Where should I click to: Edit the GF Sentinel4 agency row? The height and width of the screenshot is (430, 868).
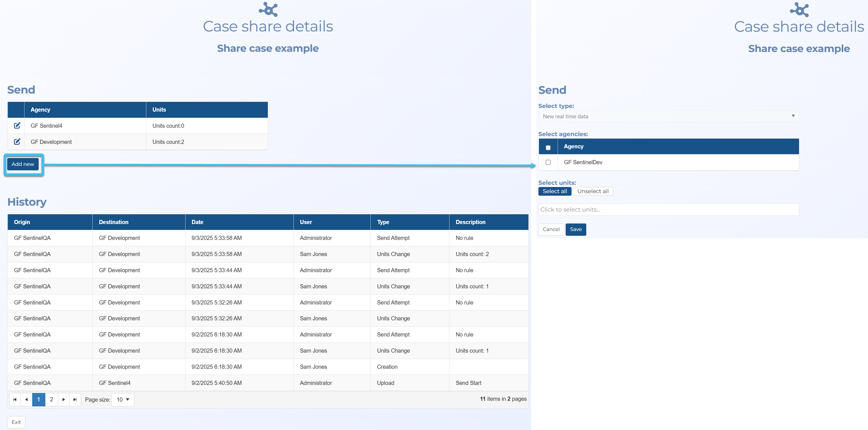click(17, 126)
